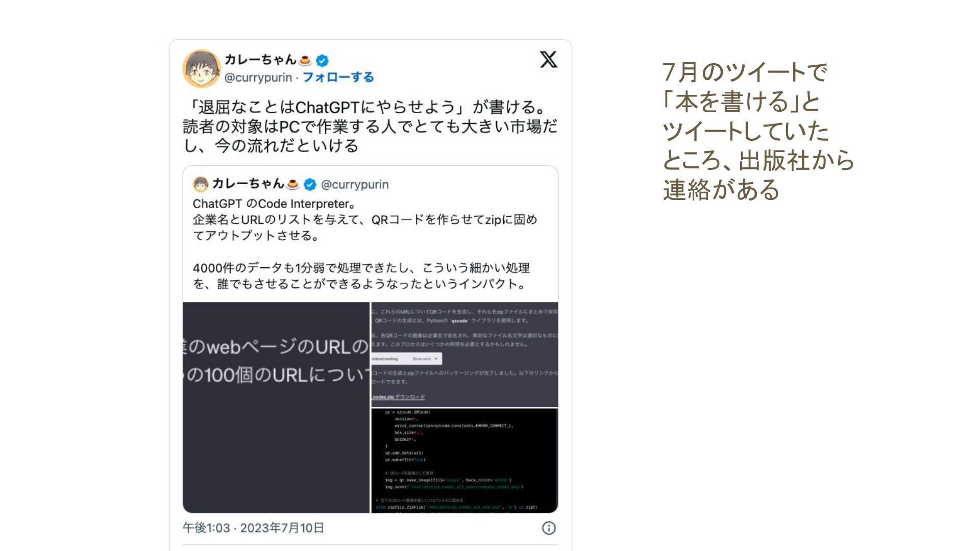Viewport: 980px width, 551px height.
Task: Click the blue verified badge beside the top name
Action: pyautogui.click(x=322, y=60)
